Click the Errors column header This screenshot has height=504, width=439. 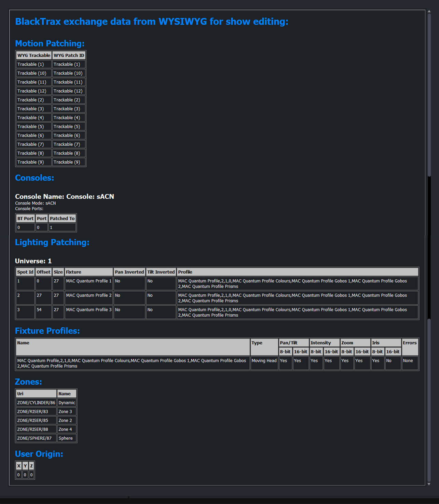410,343
